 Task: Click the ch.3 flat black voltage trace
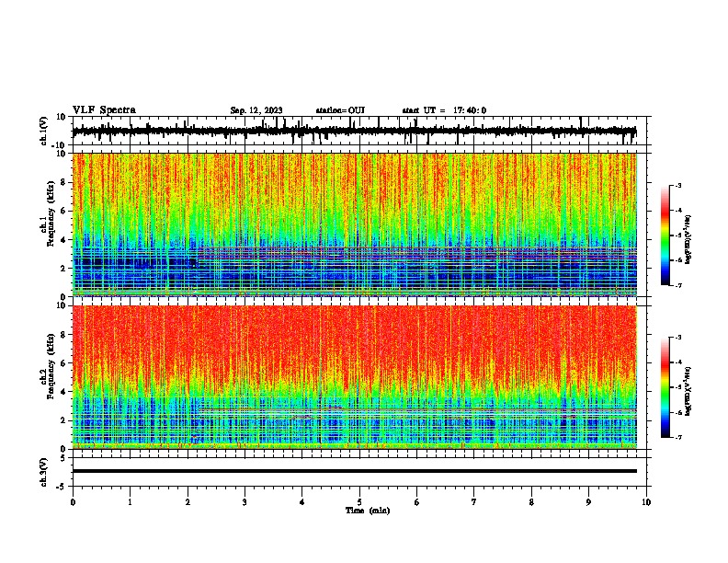point(355,471)
